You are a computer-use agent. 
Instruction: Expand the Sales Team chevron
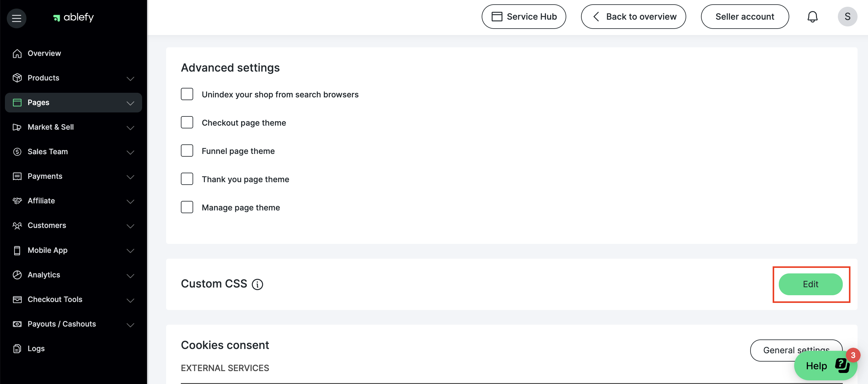tap(130, 152)
